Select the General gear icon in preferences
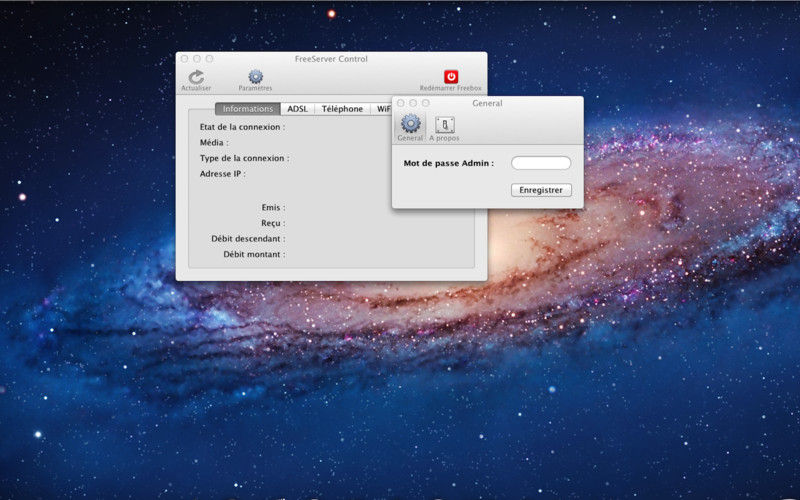Viewport: 800px width, 500px height. tap(411, 123)
